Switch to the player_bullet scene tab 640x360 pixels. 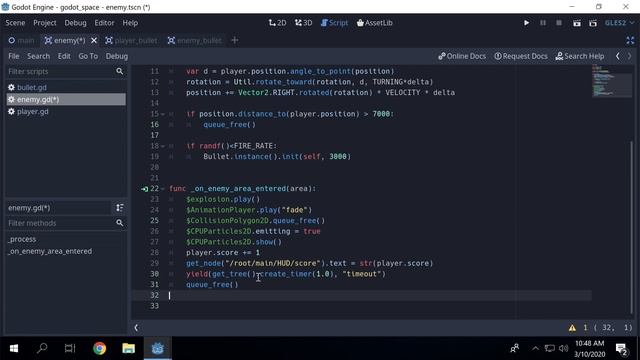(131, 40)
